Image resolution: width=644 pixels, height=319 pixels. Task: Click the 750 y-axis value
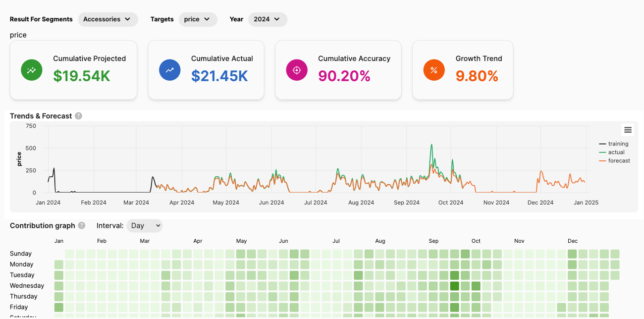pyautogui.click(x=31, y=126)
